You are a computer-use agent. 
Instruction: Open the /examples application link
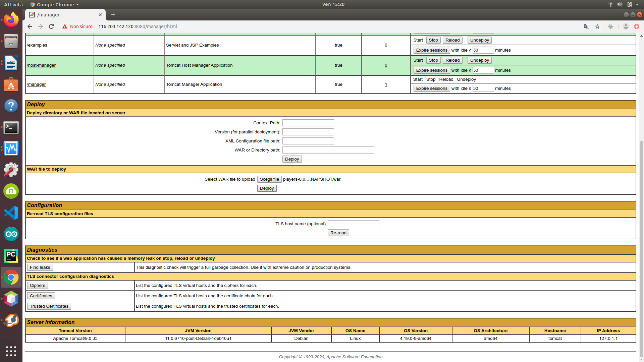[37, 45]
